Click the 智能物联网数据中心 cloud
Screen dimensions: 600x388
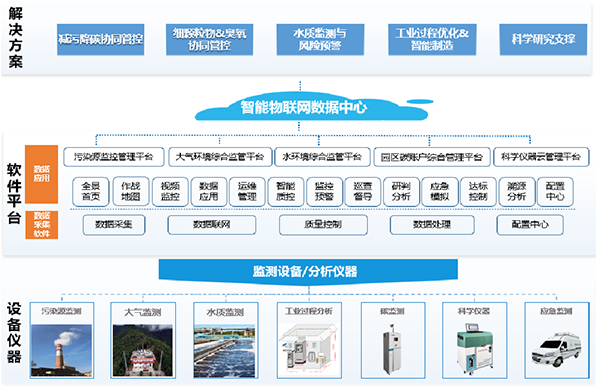pyautogui.click(x=311, y=107)
